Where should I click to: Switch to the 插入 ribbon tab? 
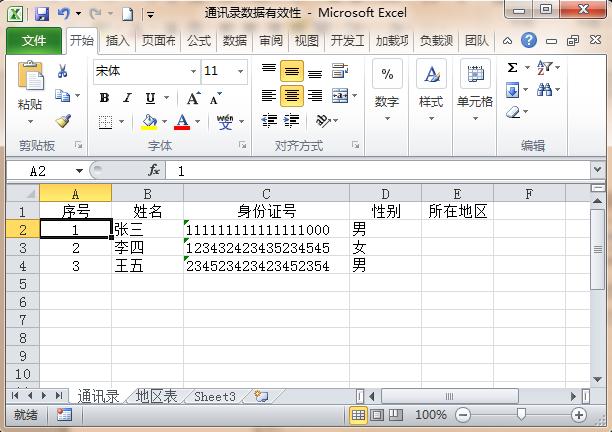click(x=117, y=41)
